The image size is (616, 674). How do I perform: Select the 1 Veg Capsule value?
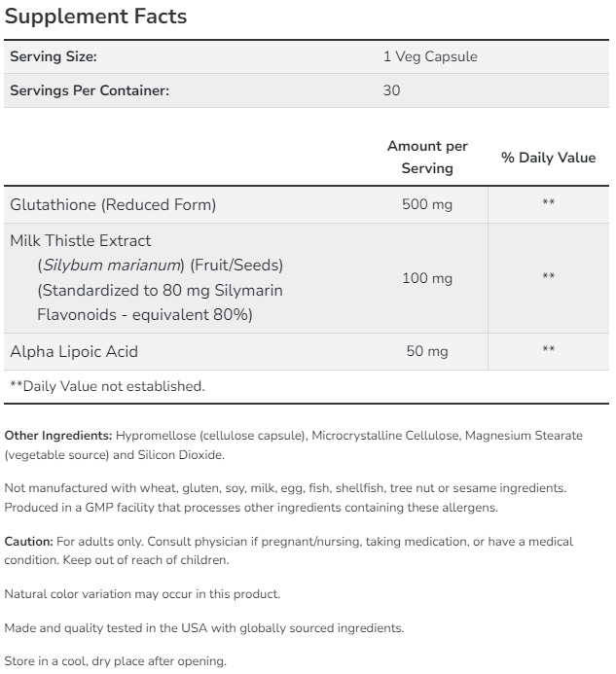(430, 57)
